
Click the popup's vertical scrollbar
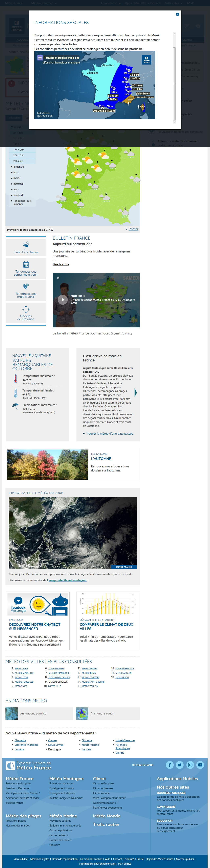coord(174,83)
